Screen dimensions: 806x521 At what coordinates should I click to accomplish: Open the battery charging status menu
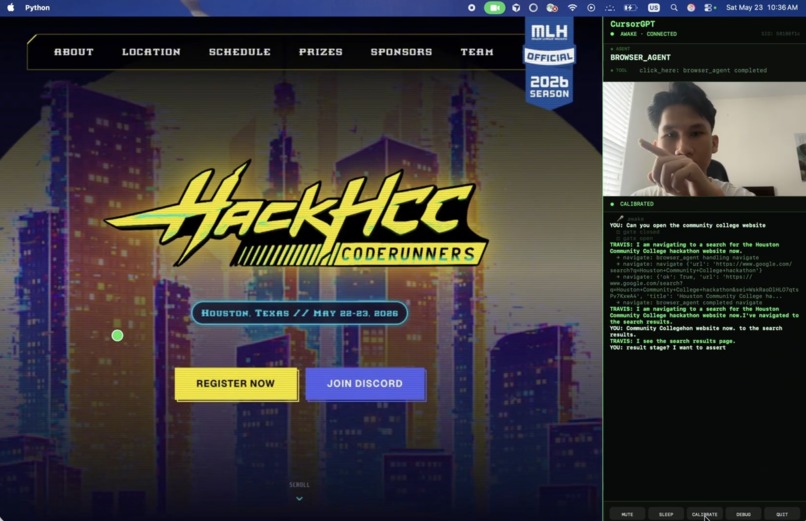[x=630, y=8]
